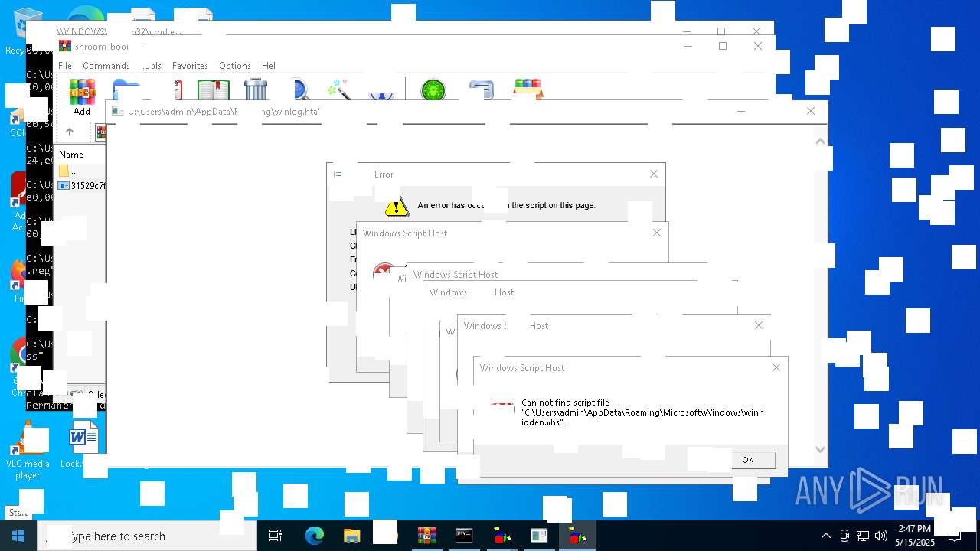This screenshot has width=980, height=551.
Task: Minimize the winlog.hta window
Action: point(741,111)
